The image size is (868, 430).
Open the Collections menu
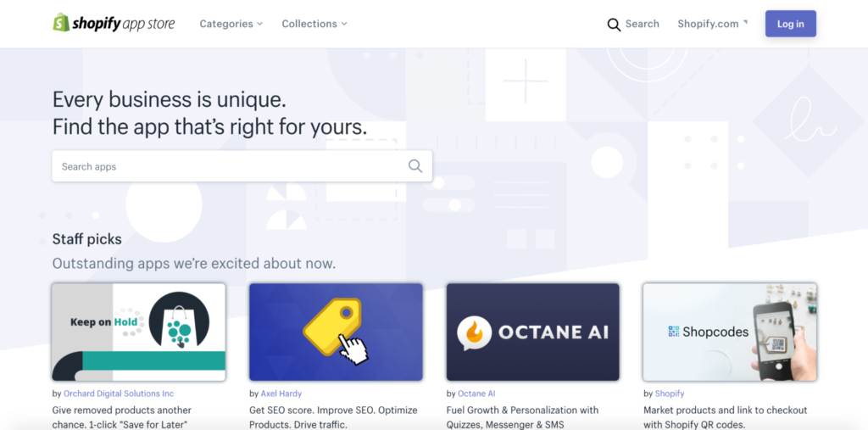(x=314, y=24)
